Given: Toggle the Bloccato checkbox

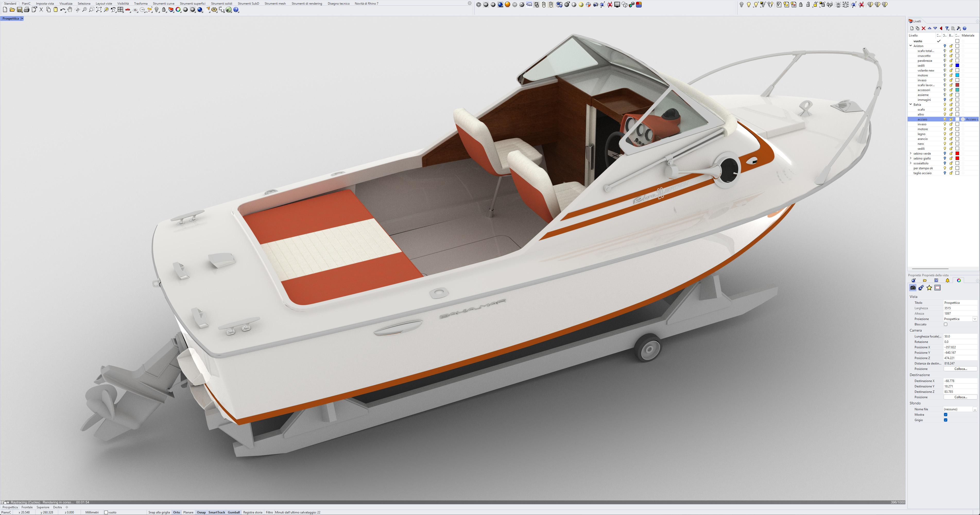Looking at the screenshot, I should [x=945, y=324].
